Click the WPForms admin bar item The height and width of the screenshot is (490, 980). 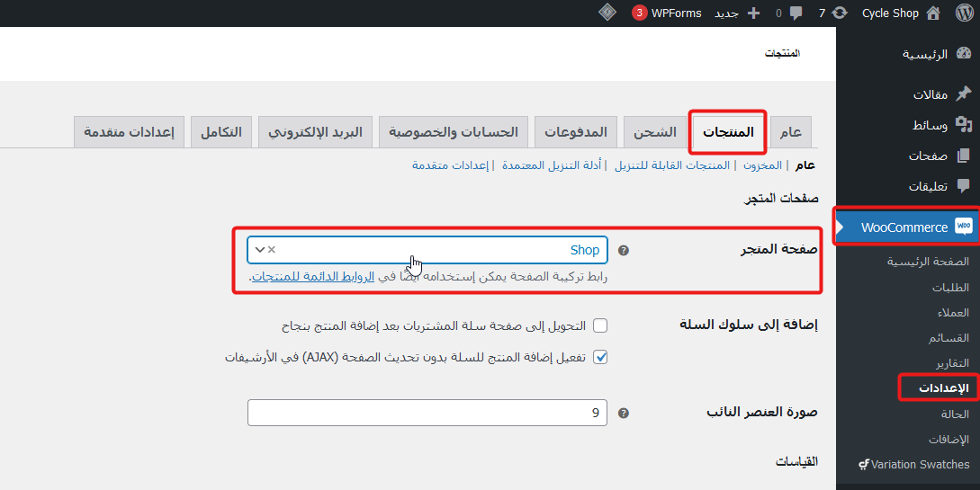tap(666, 13)
